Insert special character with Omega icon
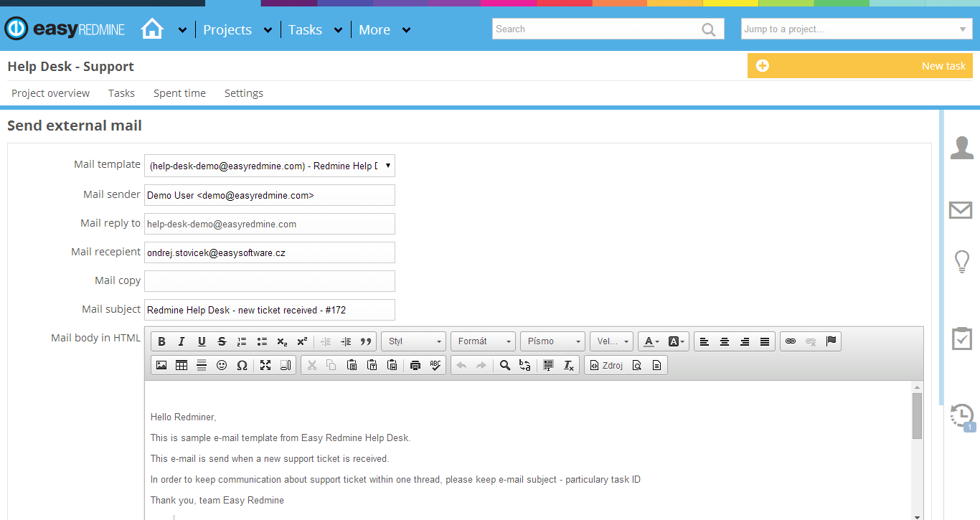Screen dimensions: 980x520 tap(242, 365)
